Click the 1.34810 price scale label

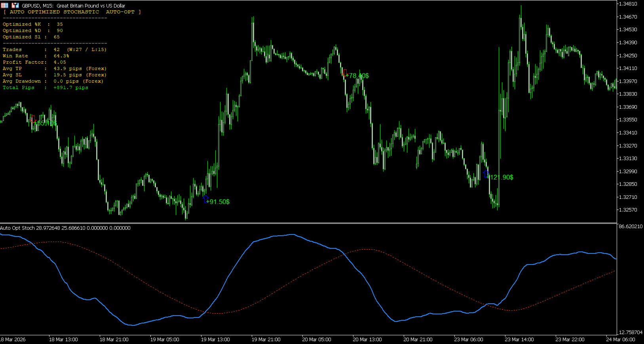tap(628, 4)
